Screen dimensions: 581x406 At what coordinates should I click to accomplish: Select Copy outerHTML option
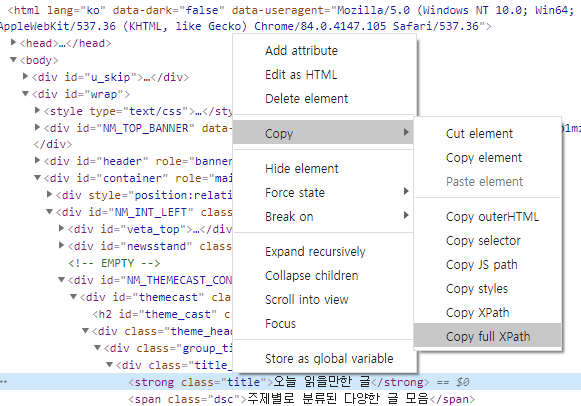[492, 217]
